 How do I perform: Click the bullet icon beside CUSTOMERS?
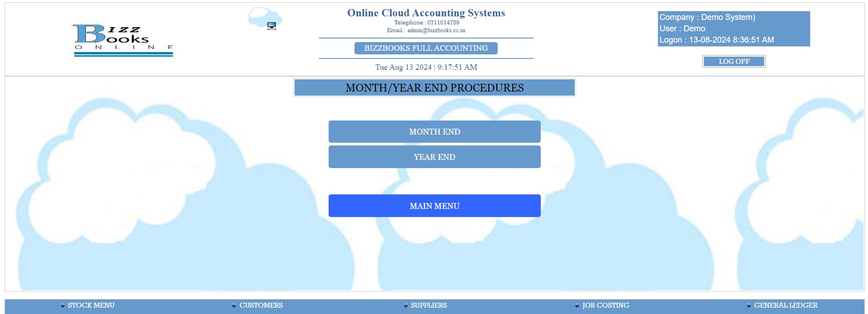(234, 306)
